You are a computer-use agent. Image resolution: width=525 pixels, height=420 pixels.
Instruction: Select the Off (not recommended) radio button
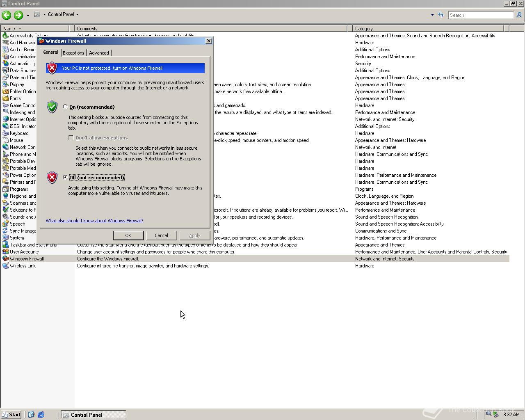tap(65, 177)
